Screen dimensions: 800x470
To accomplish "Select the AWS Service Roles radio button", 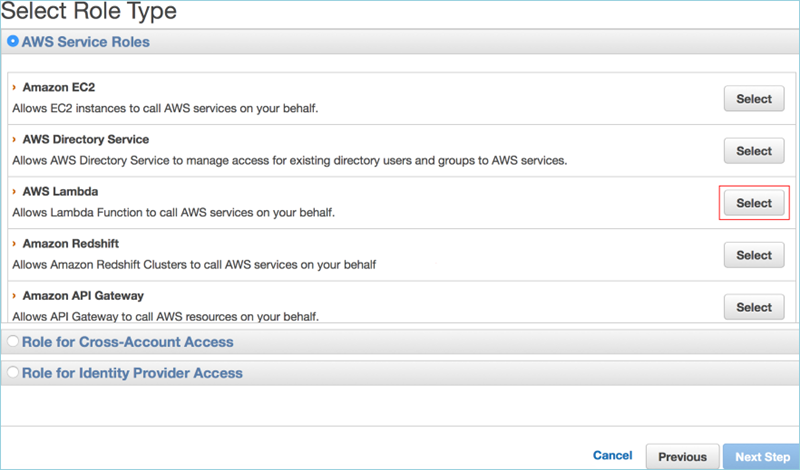I will click(13, 41).
